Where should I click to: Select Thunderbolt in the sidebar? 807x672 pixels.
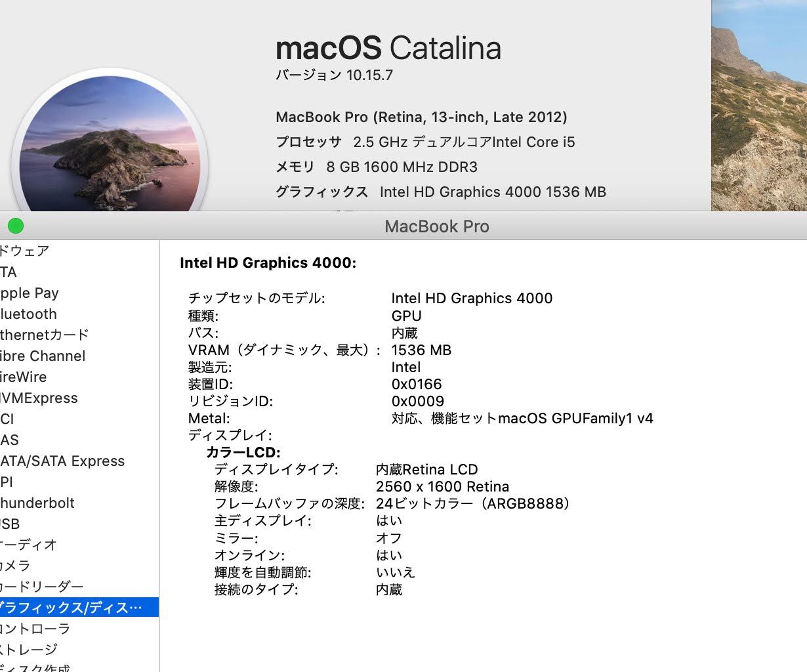tap(37, 503)
